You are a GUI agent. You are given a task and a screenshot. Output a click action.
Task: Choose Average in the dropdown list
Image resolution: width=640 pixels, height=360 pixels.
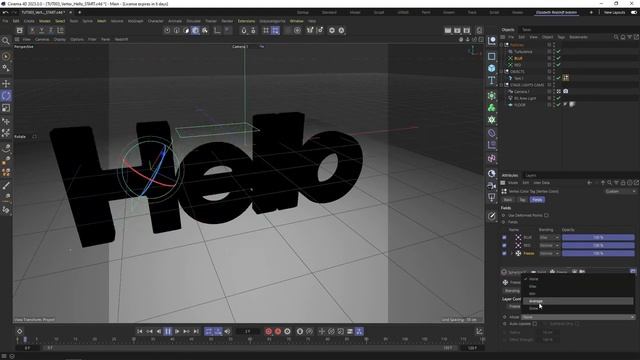[x=578, y=301]
